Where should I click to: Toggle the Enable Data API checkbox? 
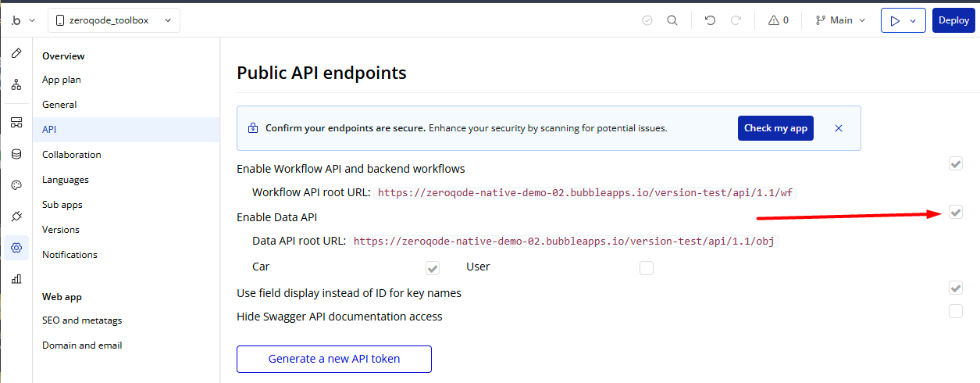tap(956, 213)
